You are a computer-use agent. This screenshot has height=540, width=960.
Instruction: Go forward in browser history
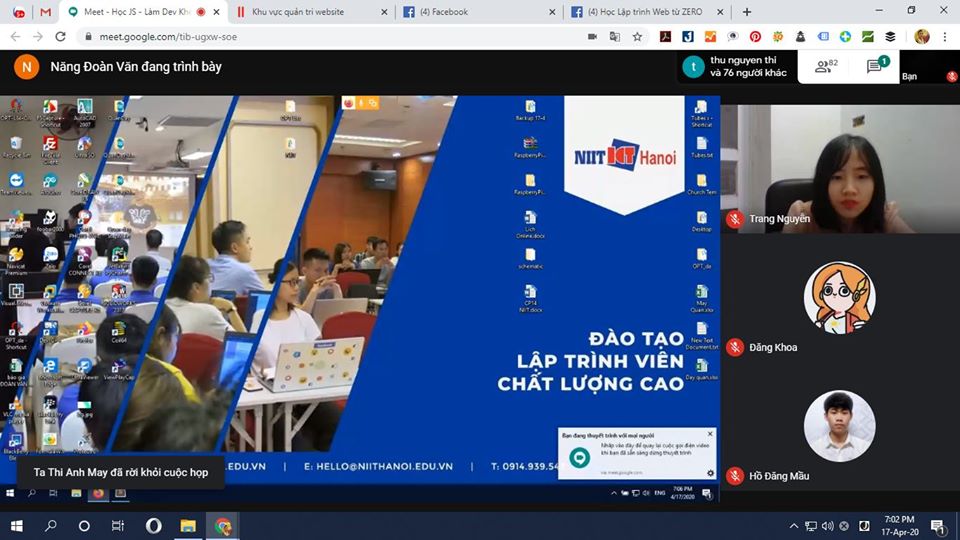click(38, 37)
